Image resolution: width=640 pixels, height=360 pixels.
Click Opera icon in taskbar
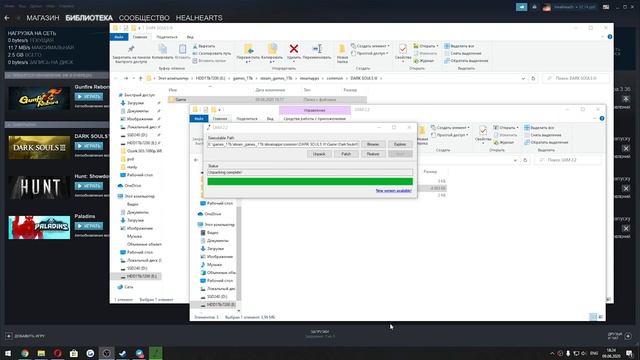[58, 353]
